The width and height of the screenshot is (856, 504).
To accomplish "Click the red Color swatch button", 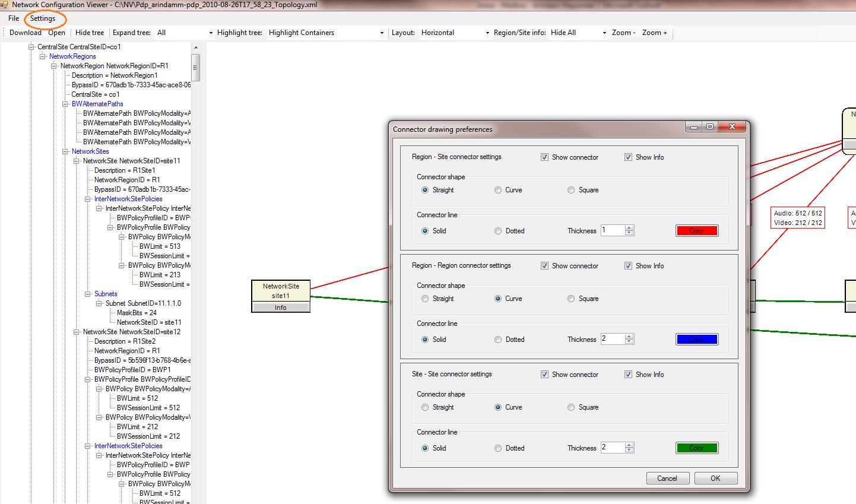I will [x=697, y=231].
